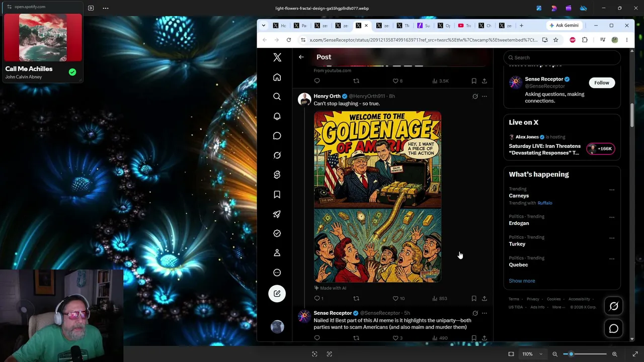Open the image viewer zoom percentage dropdown
Screen dimensions: 644x362
pyautogui.click(x=533, y=354)
